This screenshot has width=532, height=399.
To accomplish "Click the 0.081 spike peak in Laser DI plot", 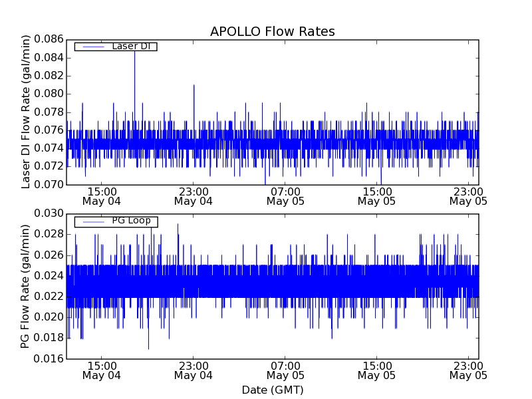I will (x=194, y=85).
